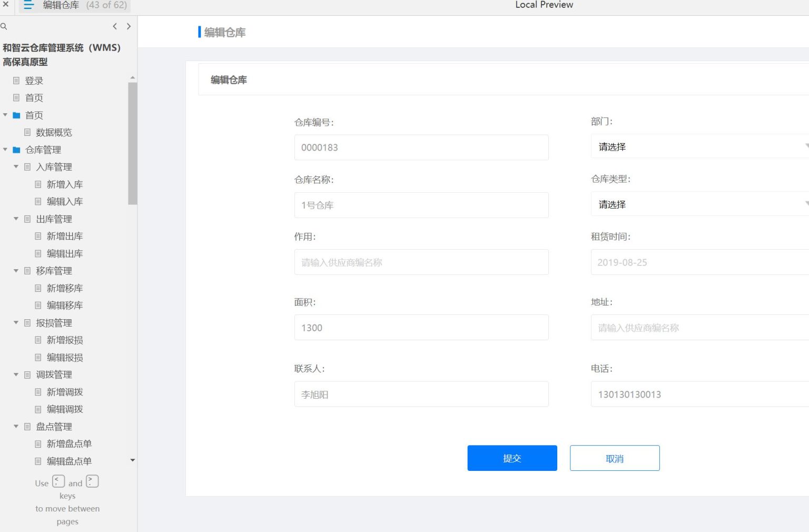The height and width of the screenshot is (532, 809).
Task: Open the 仓库类型 dropdown
Action: (699, 204)
